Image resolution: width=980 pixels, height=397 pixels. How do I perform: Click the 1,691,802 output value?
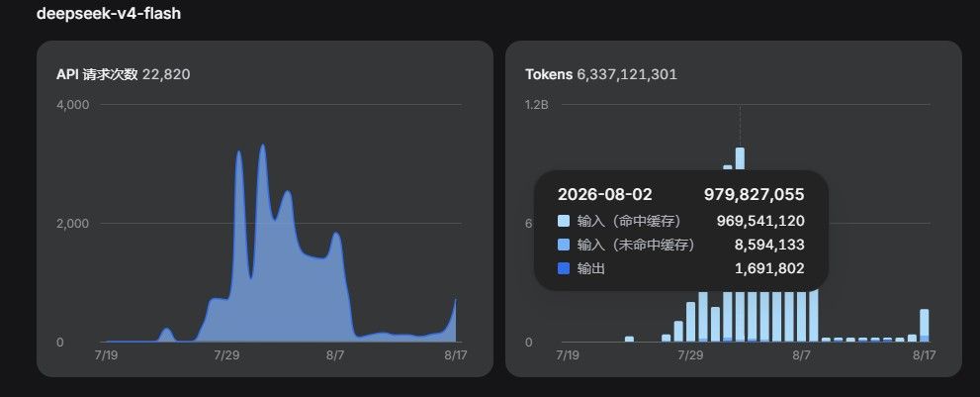pyautogui.click(x=769, y=268)
